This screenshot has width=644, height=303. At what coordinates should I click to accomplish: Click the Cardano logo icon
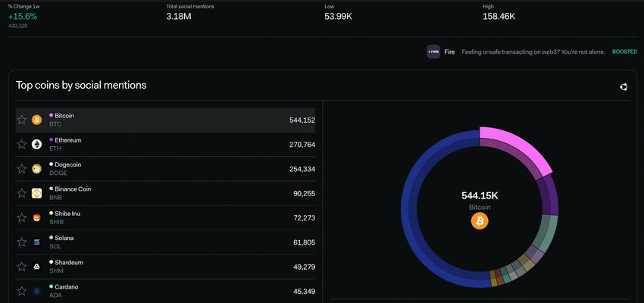pos(37,291)
